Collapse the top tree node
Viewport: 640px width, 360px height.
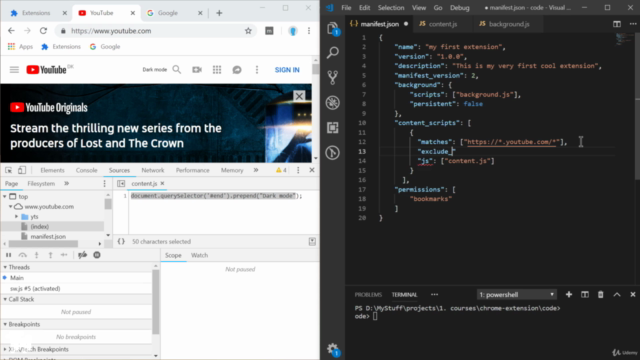[5, 196]
